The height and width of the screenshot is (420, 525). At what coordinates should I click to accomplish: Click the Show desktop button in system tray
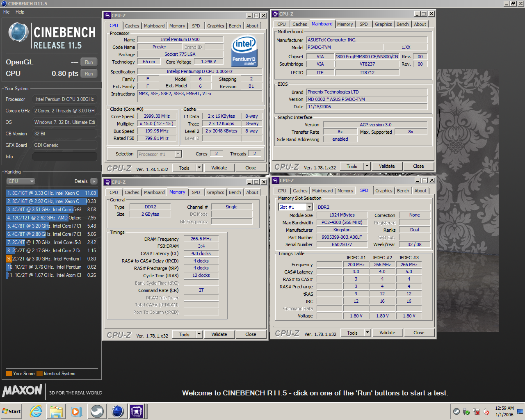tap(520, 411)
